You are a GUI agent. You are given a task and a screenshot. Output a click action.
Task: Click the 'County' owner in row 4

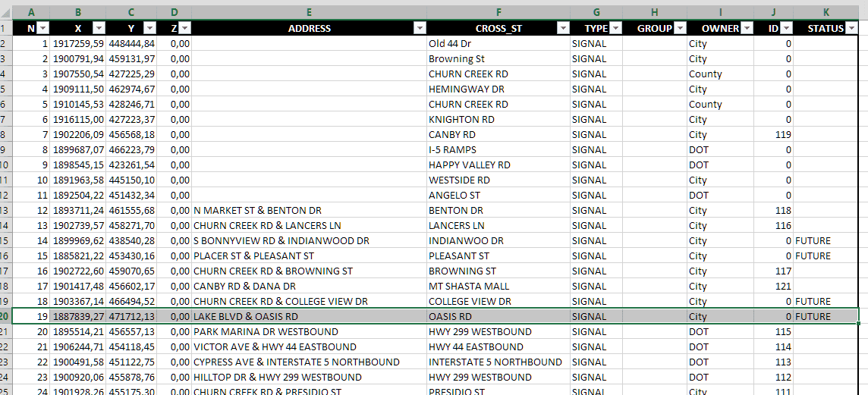point(720,74)
